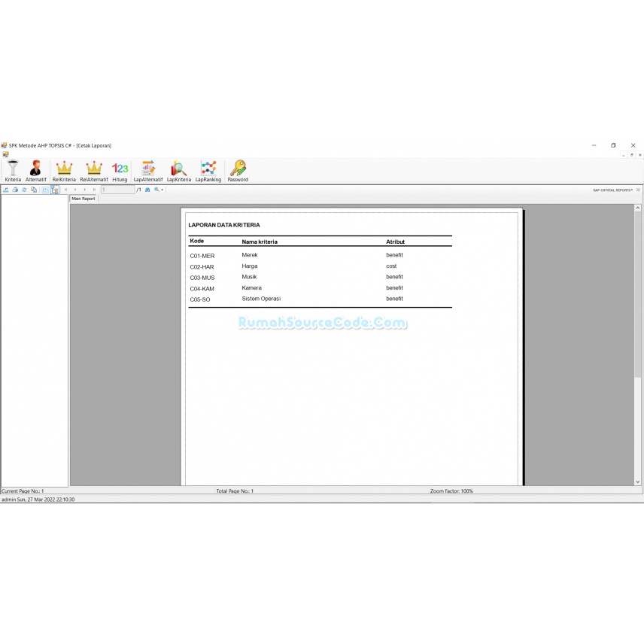Close the inner Cetak Laporan window
Screen dimensions: 644x644
click(x=640, y=155)
